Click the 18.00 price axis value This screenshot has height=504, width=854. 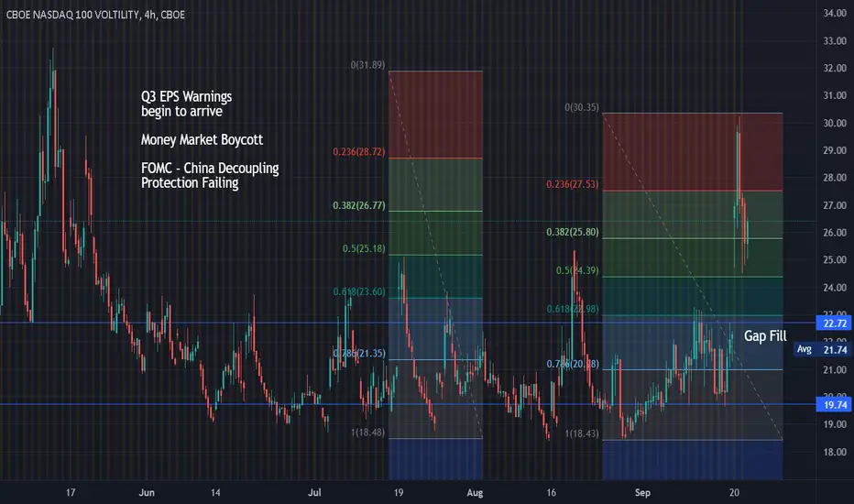click(835, 453)
